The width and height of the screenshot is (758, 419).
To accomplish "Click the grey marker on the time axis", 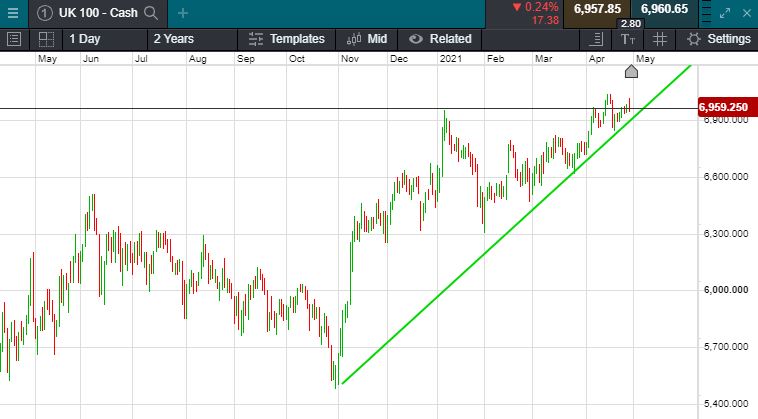I will pyautogui.click(x=631, y=71).
